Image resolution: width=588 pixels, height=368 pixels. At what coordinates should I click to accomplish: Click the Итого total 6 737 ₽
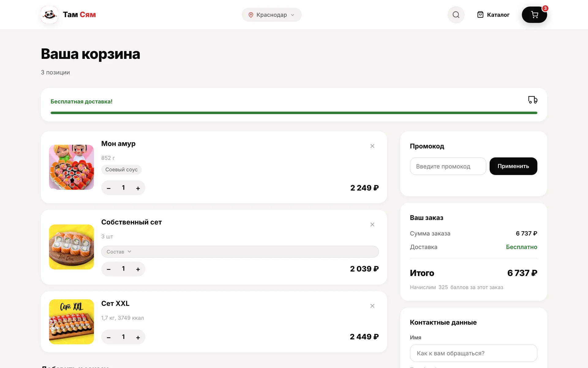(x=522, y=273)
